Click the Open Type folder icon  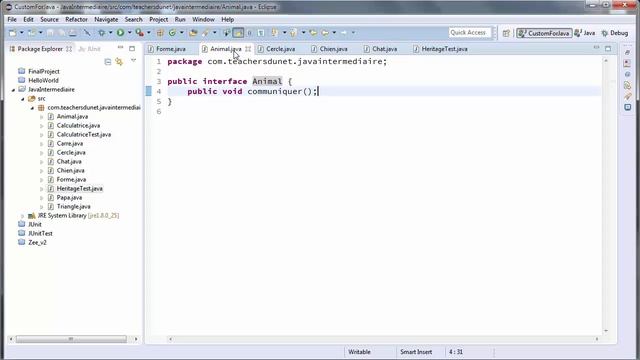193,33
